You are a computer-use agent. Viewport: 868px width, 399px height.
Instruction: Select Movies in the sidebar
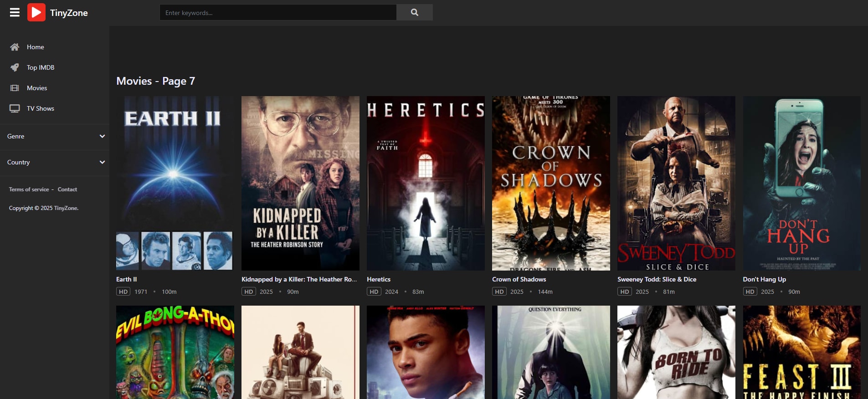pyautogui.click(x=37, y=88)
